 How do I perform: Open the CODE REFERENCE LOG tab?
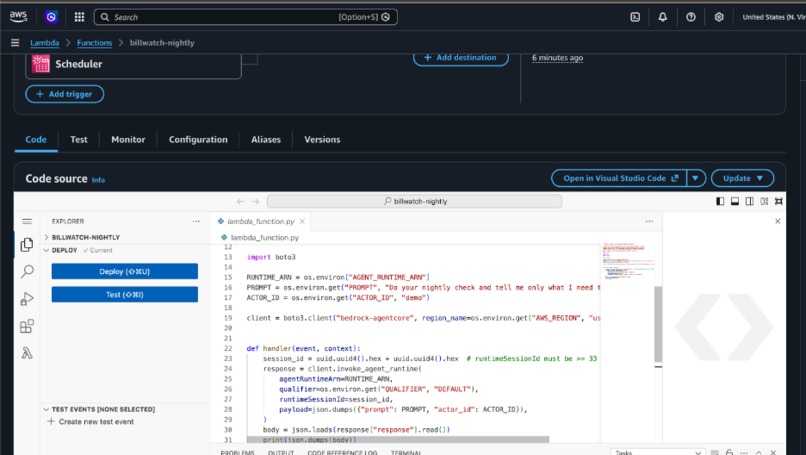(342, 452)
